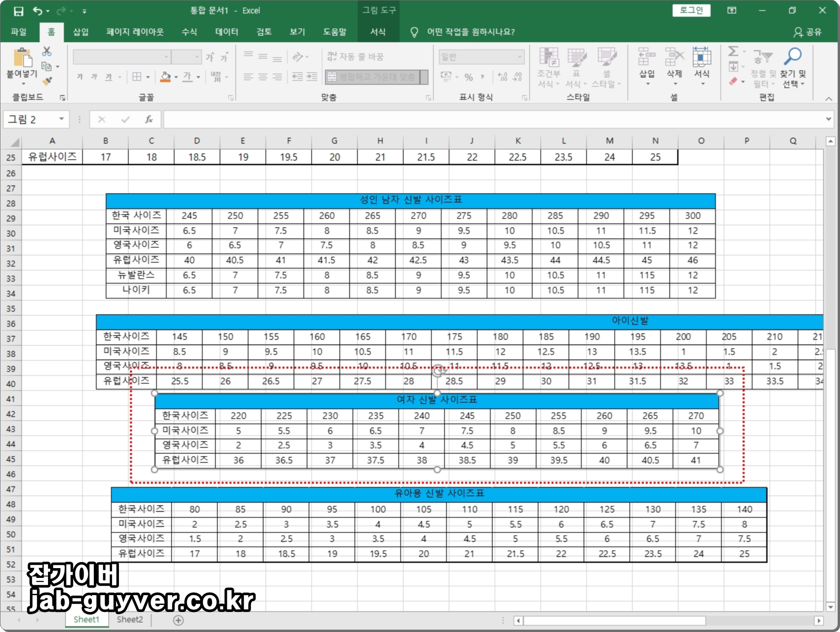This screenshot has height=632, width=840.
Task: Click the insert function fx icon
Action: point(149,119)
